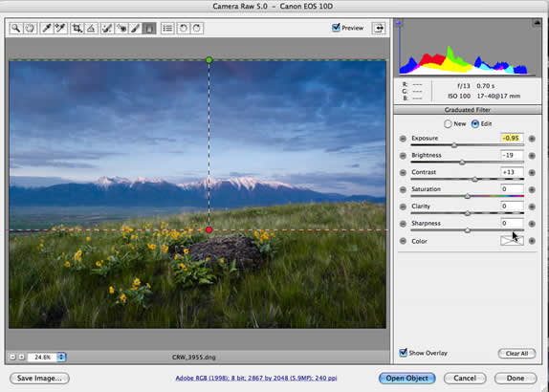Viewport: 549px width, 392px height.
Task: Toggle the Preview checkbox
Action: [x=336, y=28]
